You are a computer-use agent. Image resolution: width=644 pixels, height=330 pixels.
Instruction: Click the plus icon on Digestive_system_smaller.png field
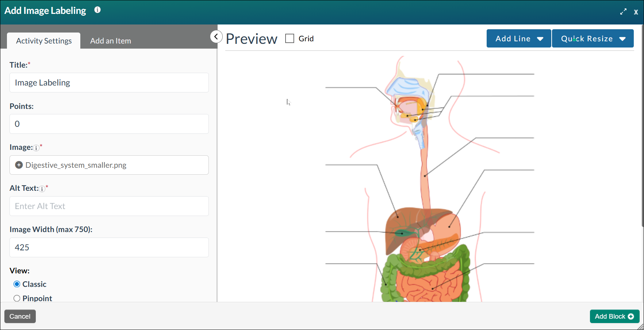pos(18,165)
